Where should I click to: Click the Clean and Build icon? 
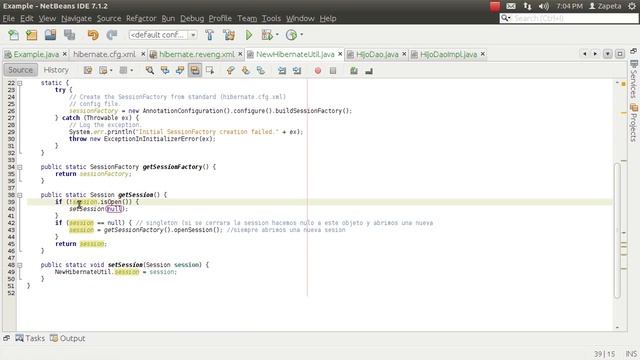pos(229,35)
